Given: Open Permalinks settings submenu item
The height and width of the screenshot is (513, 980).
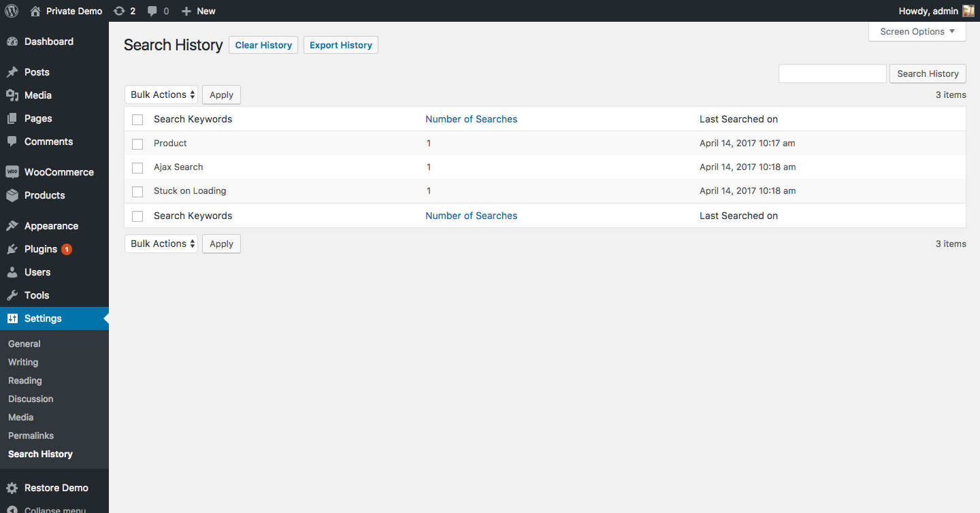Looking at the screenshot, I should tap(31, 435).
